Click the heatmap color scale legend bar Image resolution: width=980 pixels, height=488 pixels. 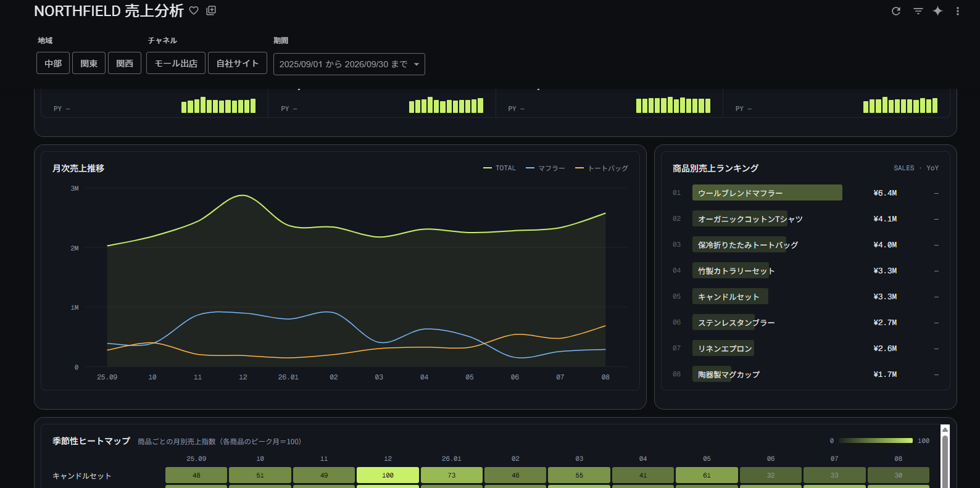click(876, 440)
